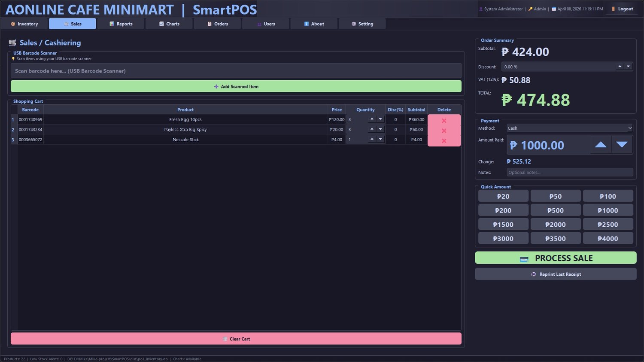Viewport: 644px width, 362px height.
Task: Go to the Charts tab
Action: (169, 24)
